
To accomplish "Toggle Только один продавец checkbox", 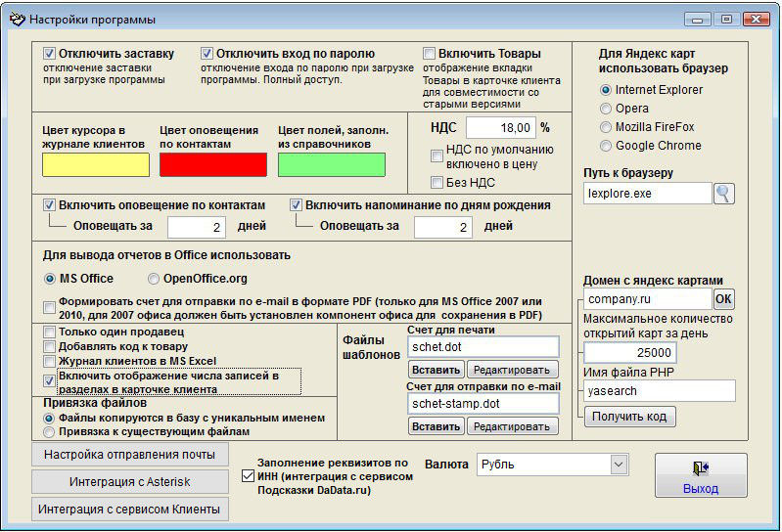I will [x=49, y=332].
